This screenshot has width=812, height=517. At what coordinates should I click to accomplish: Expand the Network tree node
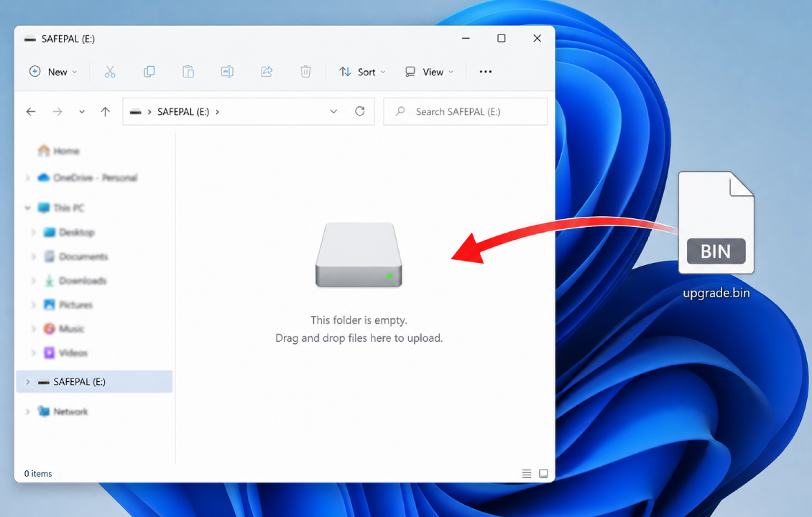pyautogui.click(x=28, y=412)
